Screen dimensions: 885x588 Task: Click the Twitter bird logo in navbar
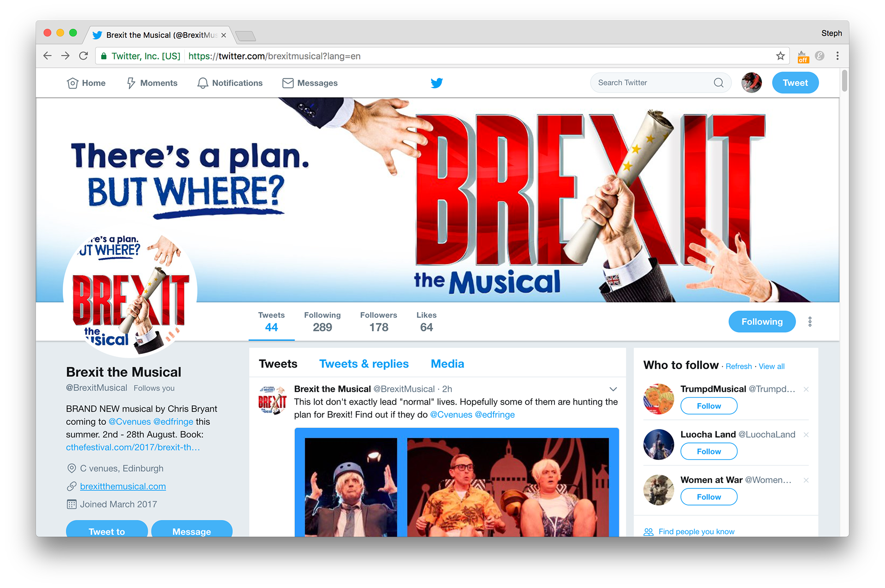coord(437,83)
